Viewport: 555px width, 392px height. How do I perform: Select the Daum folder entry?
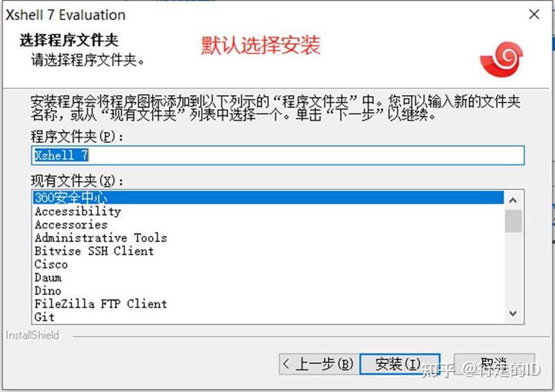point(48,278)
